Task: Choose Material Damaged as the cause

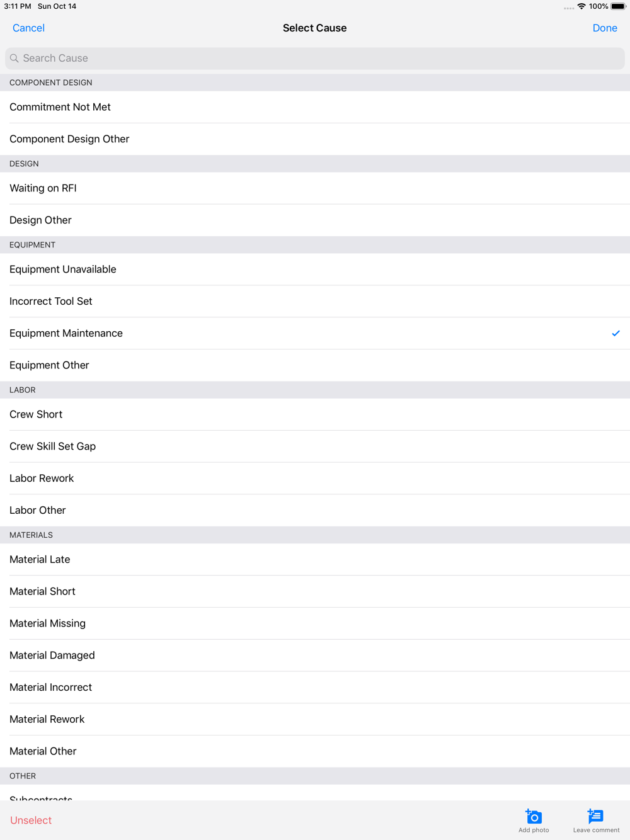Action: pyautogui.click(x=52, y=656)
